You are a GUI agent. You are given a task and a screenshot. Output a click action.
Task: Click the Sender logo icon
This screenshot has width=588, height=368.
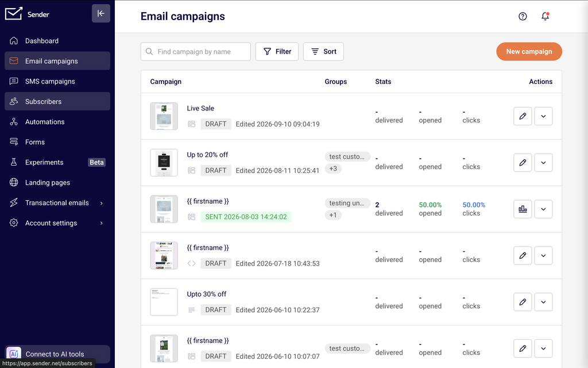point(14,14)
